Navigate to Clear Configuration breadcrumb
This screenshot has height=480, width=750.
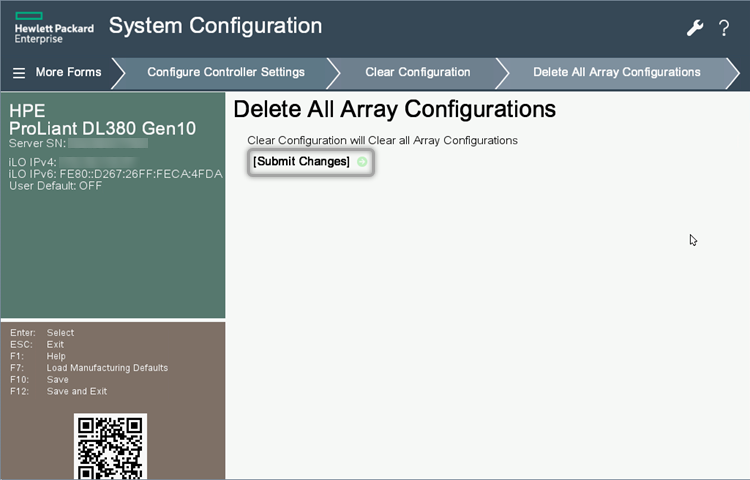coord(418,72)
